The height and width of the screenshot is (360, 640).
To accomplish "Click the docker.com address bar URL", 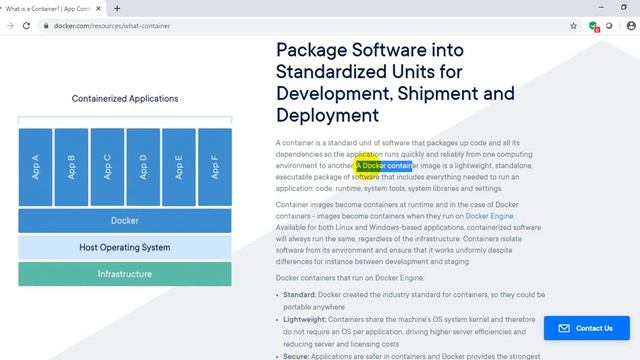I will pos(112,26).
